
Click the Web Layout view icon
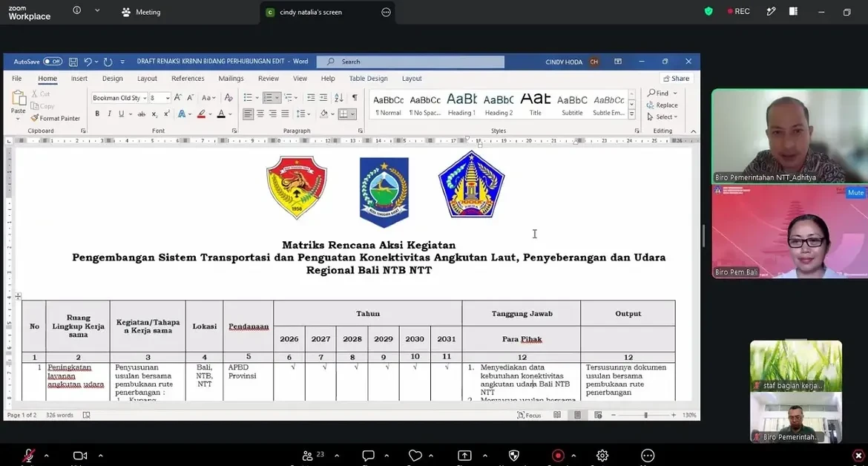tap(598, 415)
